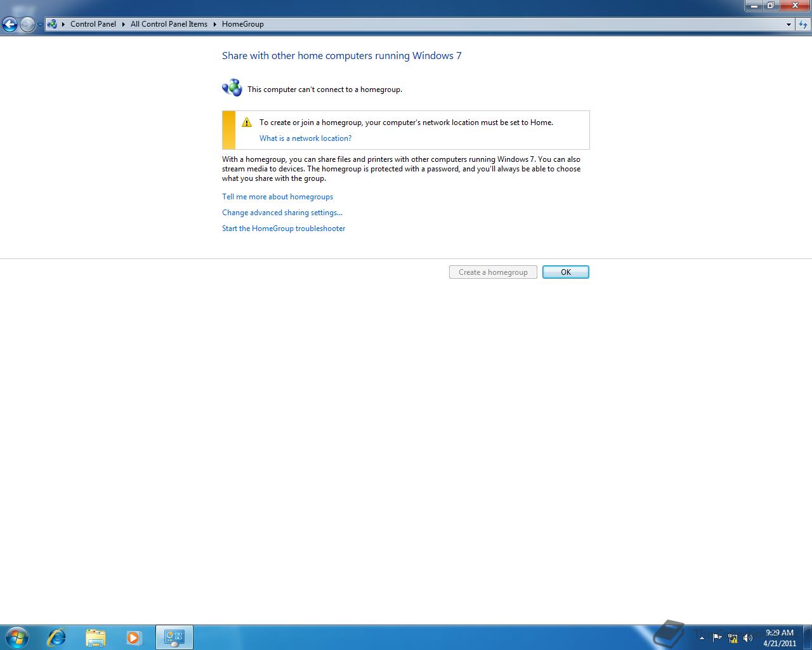The height and width of the screenshot is (650, 812).
Task: Select text 'This computer can't connect to a homegroup.'
Action: [x=325, y=90]
